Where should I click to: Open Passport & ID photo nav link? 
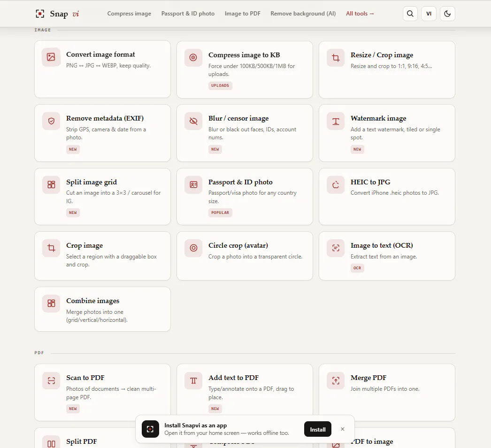(x=188, y=14)
